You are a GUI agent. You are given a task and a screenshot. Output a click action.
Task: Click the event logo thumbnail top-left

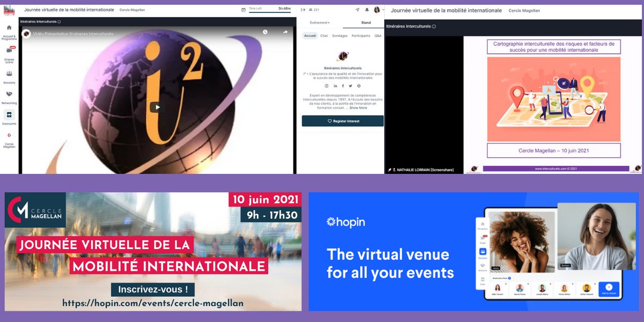[9, 10]
